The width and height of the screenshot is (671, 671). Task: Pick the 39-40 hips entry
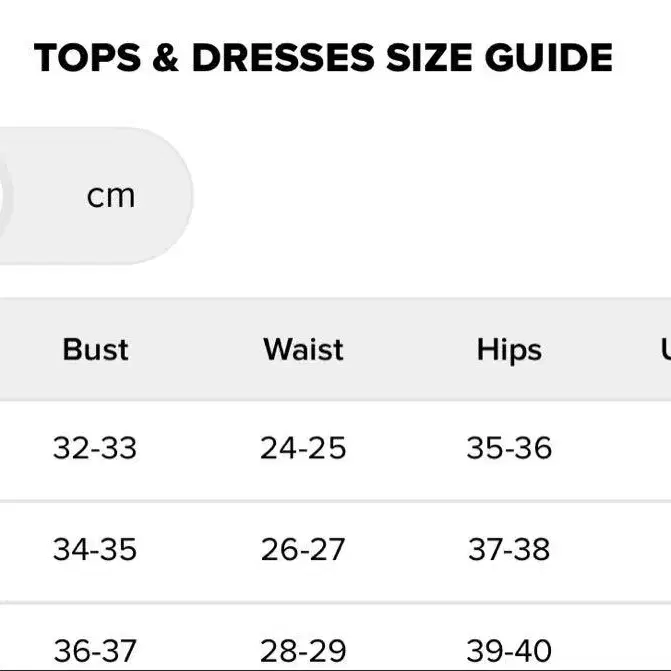pos(509,651)
